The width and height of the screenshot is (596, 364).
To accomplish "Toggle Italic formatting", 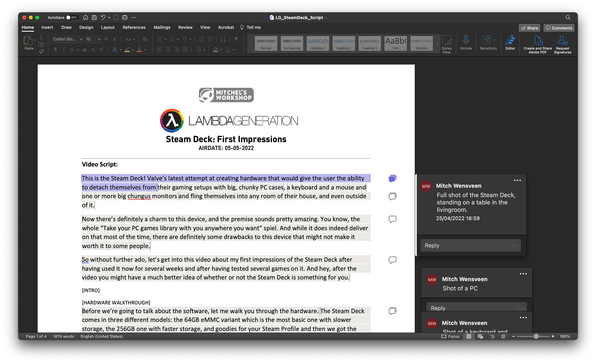I will click(64, 49).
